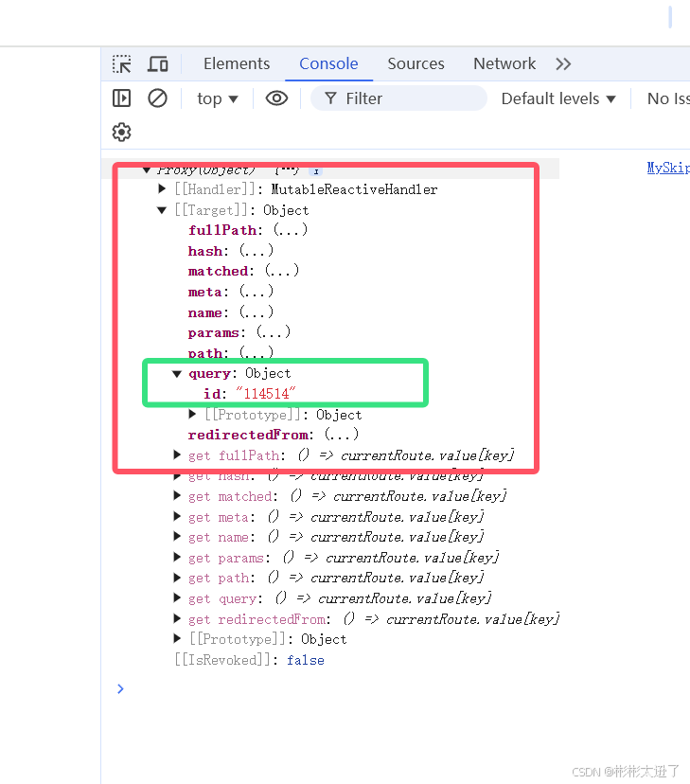Image resolution: width=690 pixels, height=784 pixels.
Task: Expand the query [[Prototype]] Object node
Action: pos(192,414)
